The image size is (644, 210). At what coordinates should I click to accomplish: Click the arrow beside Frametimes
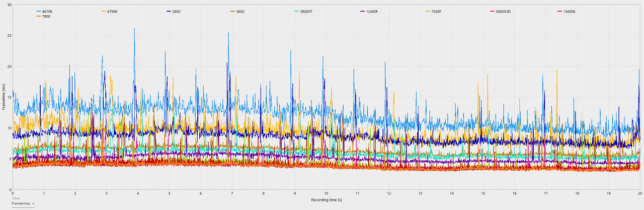33,204
